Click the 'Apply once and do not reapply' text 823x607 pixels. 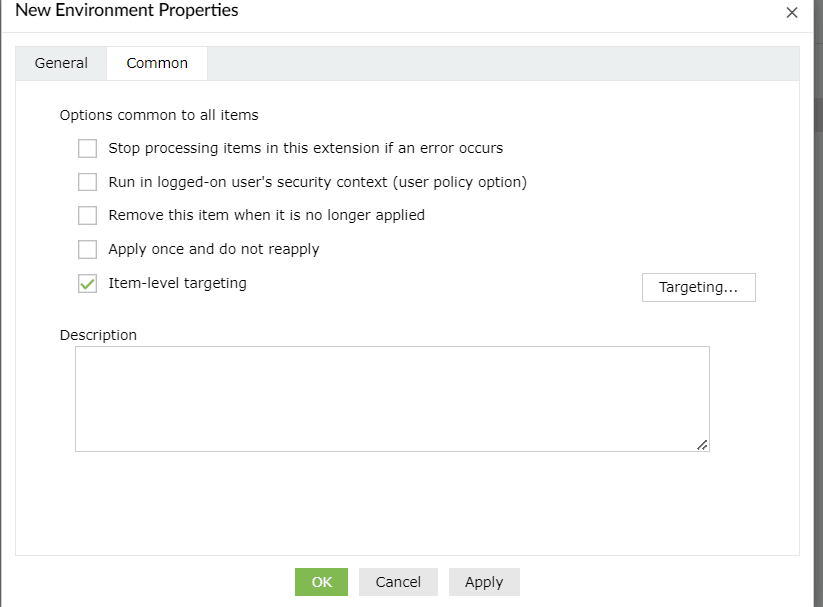coord(213,249)
